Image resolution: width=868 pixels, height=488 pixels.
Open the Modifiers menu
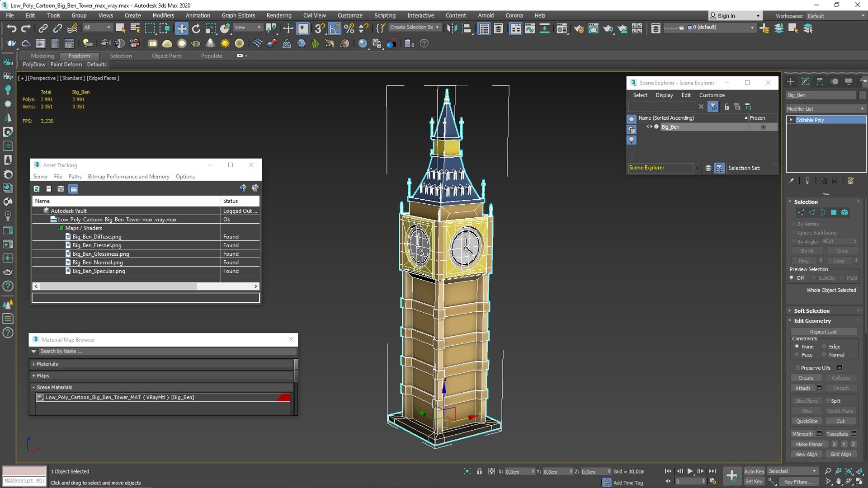[163, 15]
